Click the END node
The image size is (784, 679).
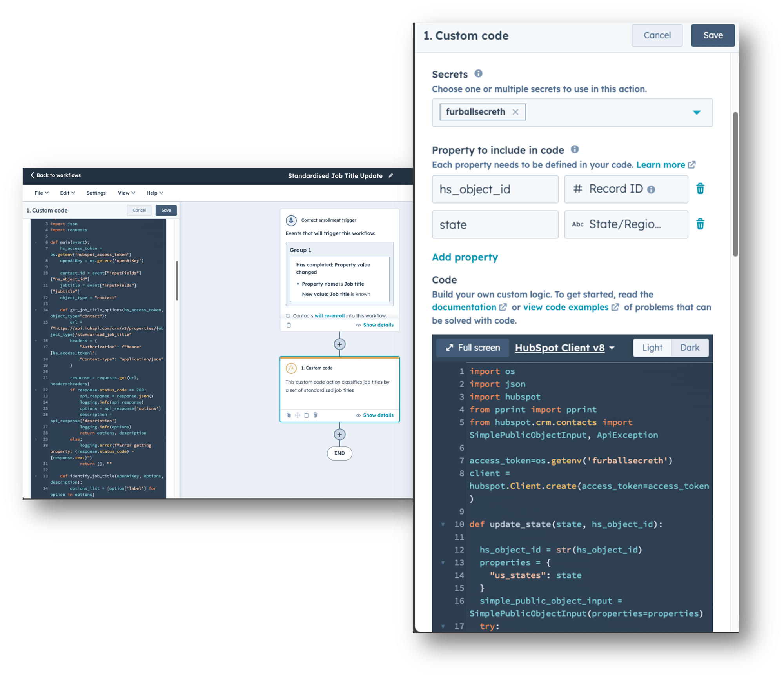pyautogui.click(x=339, y=453)
